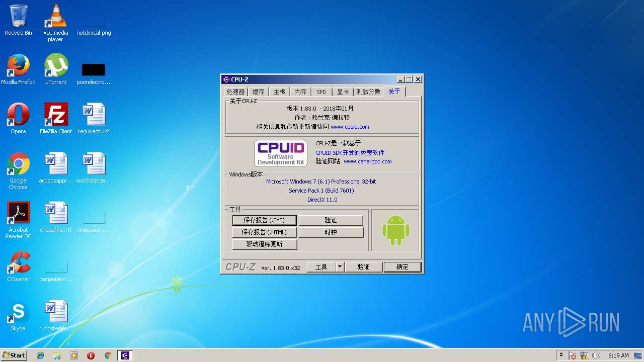Select the µTorrent desktop shortcut
This screenshot has height=362, width=644.
click(x=55, y=69)
